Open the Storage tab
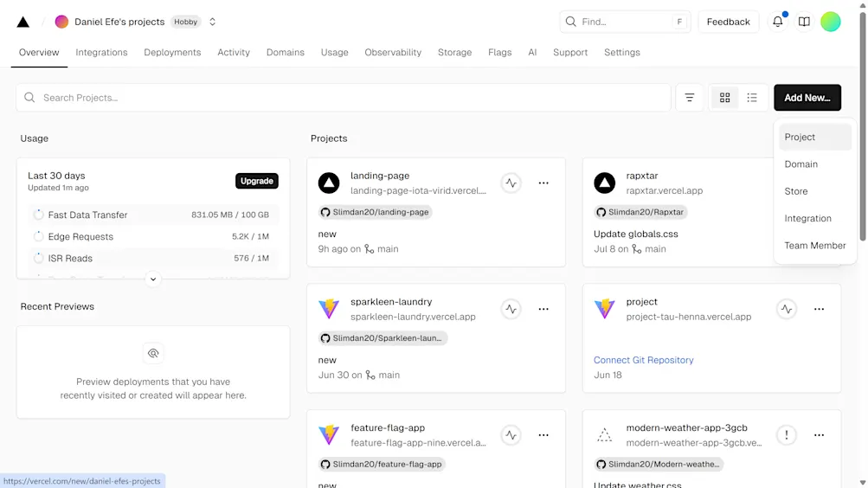The image size is (868, 488). pyautogui.click(x=454, y=52)
